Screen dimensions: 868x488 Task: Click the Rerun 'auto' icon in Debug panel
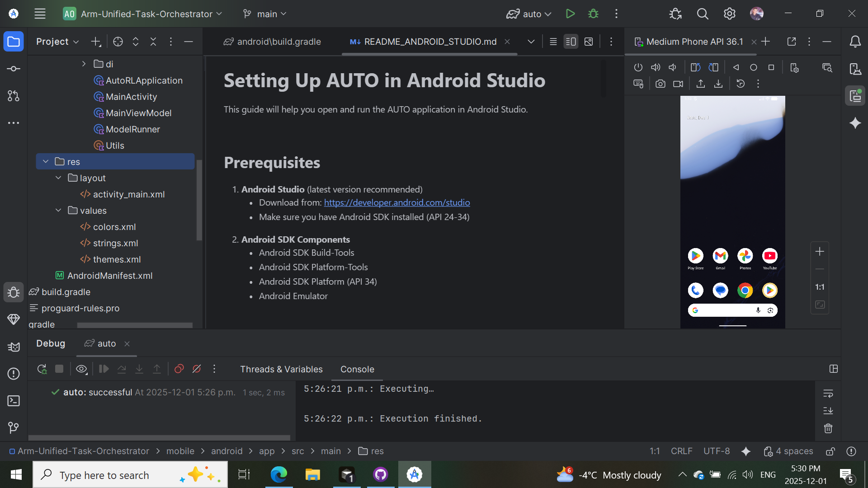coord(42,369)
